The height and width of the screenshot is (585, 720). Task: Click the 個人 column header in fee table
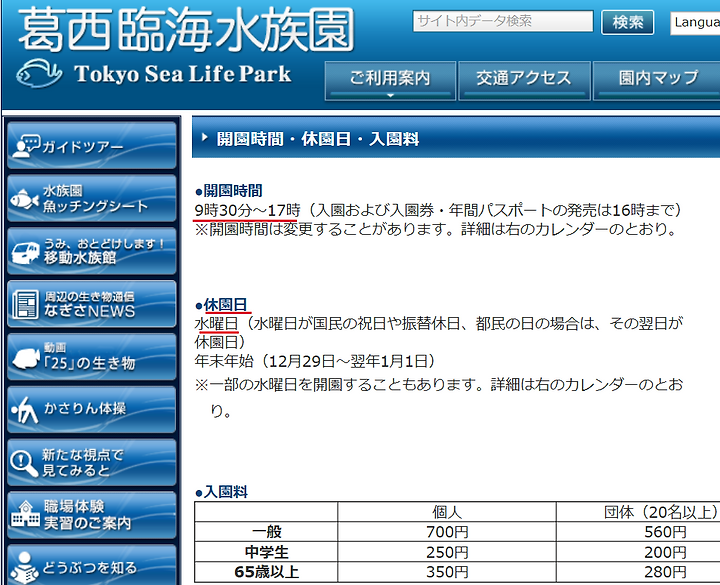coord(447,512)
